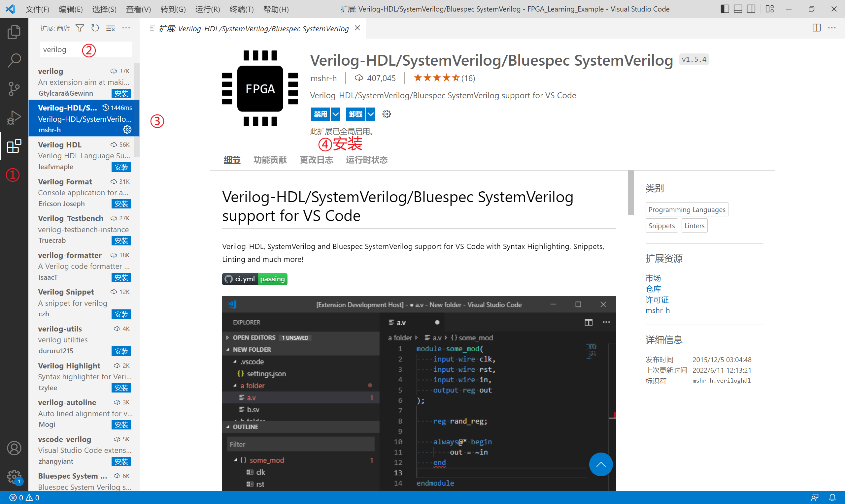This screenshot has width=845, height=504.
Task: Switch to the 细节 tab
Action: (x=232, y=160)
